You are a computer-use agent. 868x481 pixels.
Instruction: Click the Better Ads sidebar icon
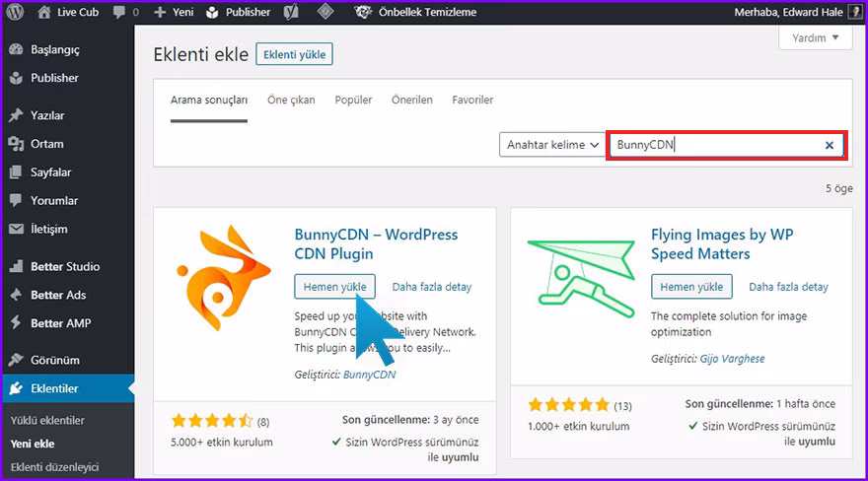[x=16, y=295]
